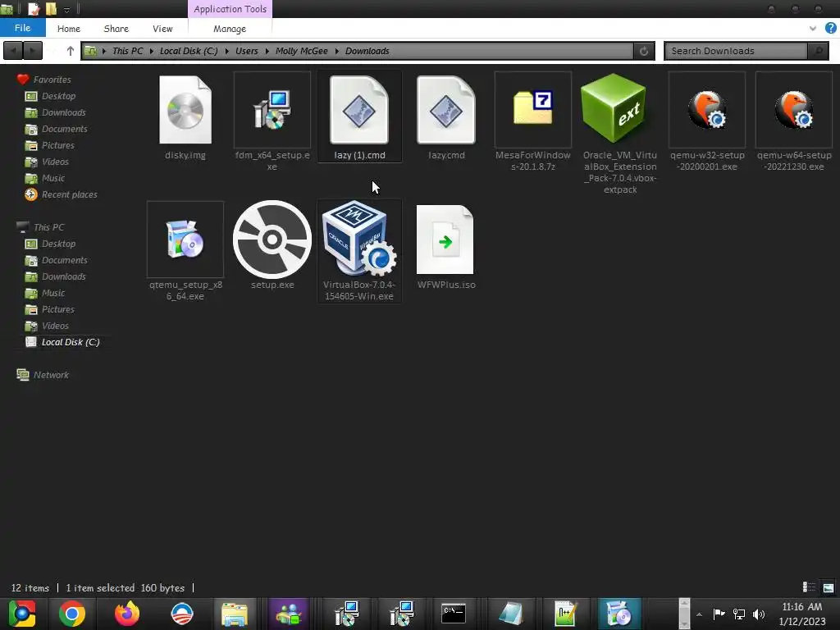The image size is (840, 630).
Task: Click the Application Tools contextual tab header
Action: (230, 9)
